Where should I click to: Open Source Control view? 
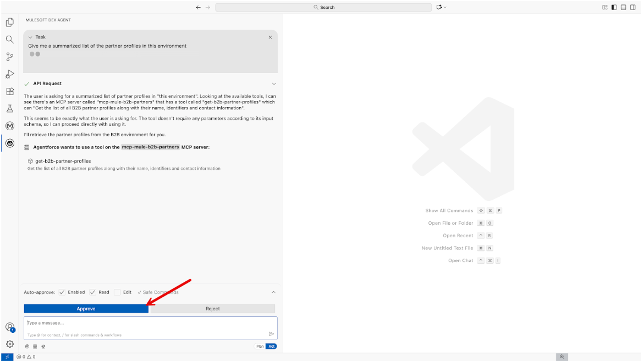(9, 57)
